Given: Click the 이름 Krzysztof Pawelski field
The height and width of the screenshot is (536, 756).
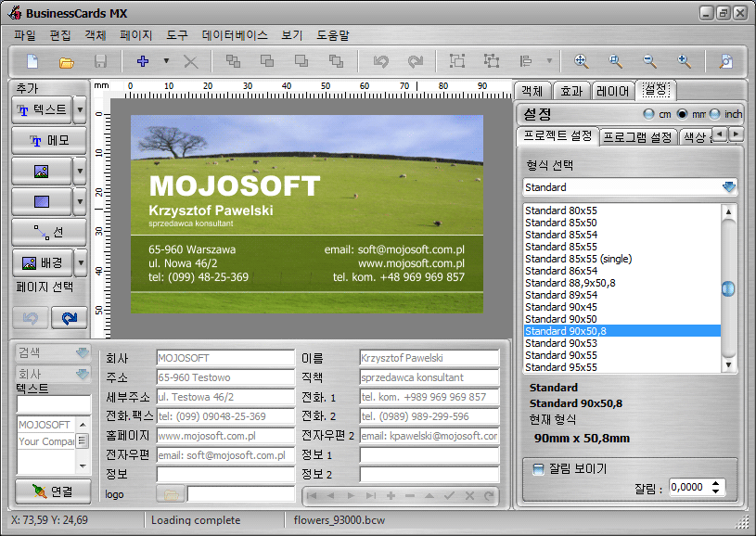Looking at the screenshot, I should 429,358.
